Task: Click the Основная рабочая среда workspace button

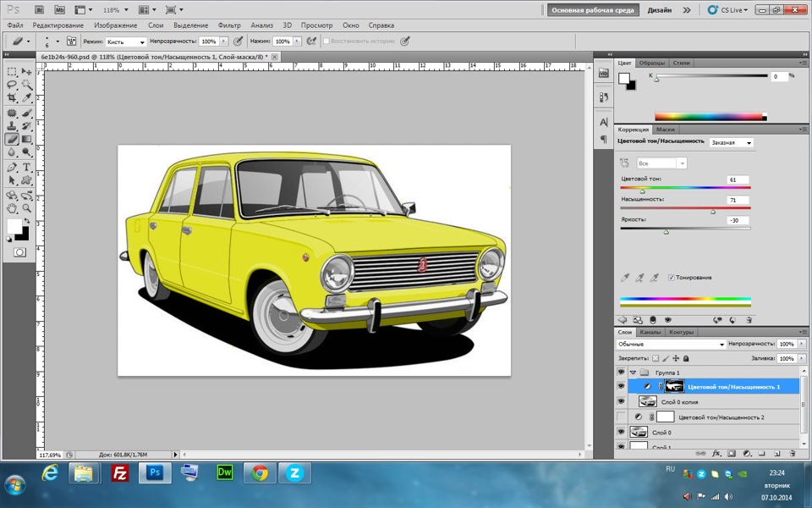Action: (593, 10)
